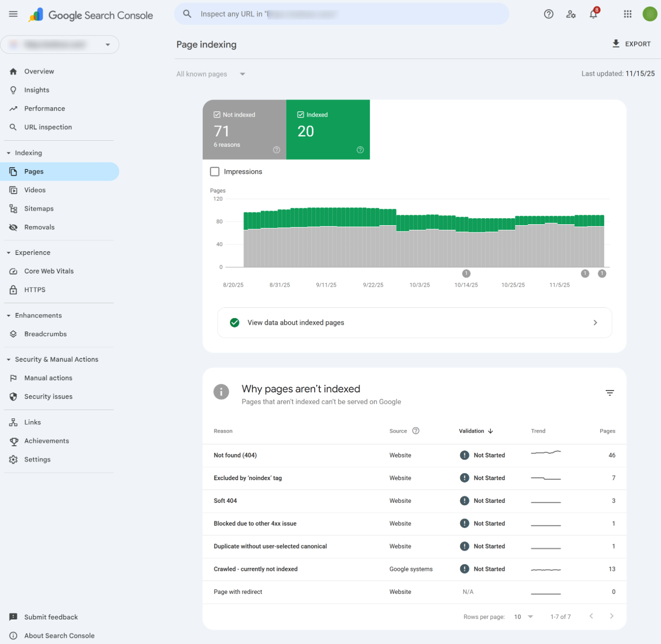
Task: Expand the Rows per page selector
Action: (523, 617)
